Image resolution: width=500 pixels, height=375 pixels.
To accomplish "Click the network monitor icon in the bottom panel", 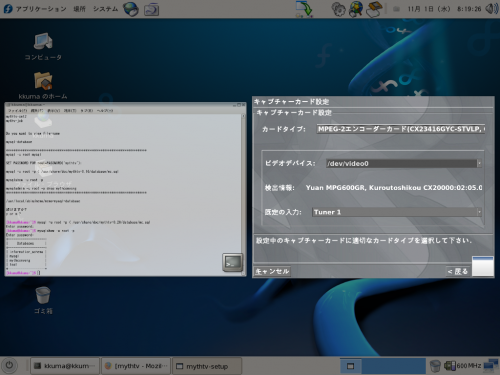I will point(491,366).
